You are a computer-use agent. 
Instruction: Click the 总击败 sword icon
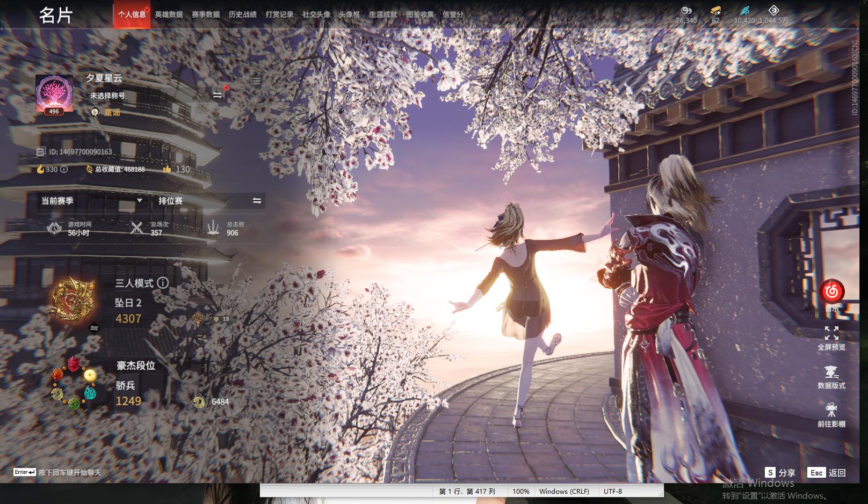click(213, 228)
